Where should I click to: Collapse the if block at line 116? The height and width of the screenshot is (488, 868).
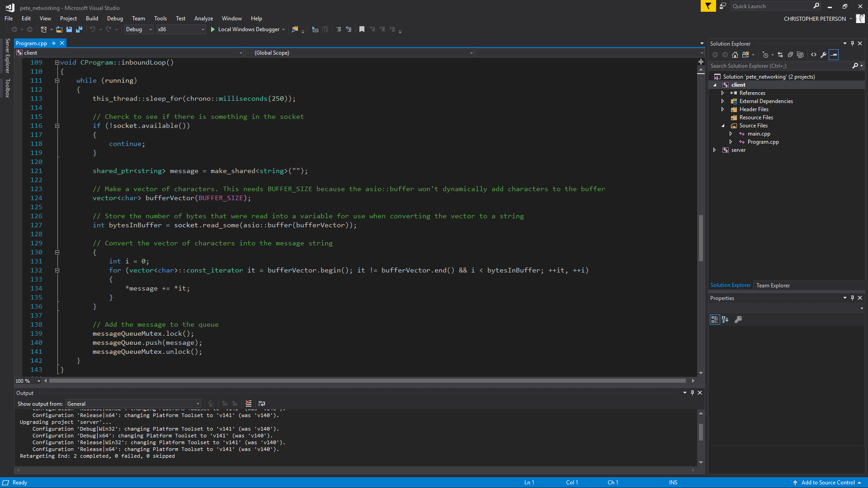(x=57, y=126)
